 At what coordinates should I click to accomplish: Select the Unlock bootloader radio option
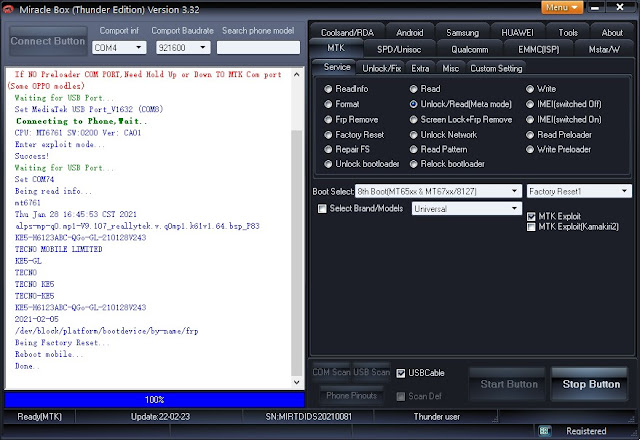328,164
